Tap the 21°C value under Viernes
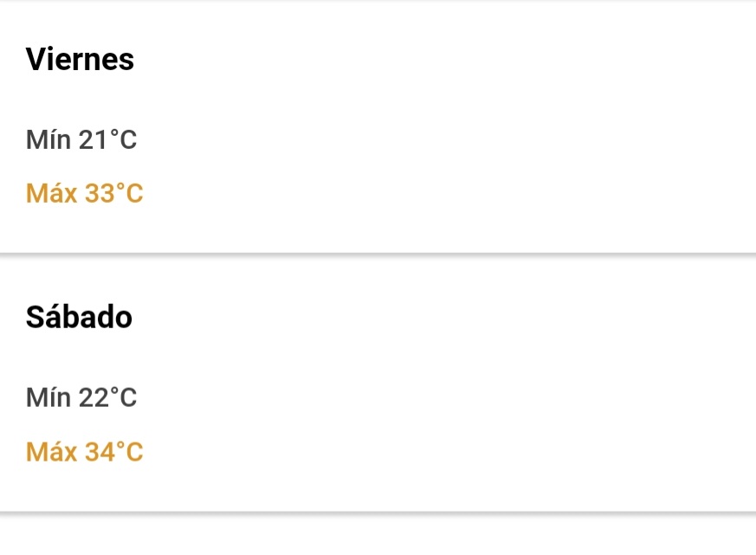The height and width of the screenshot is (555, 756). click(107, 139)
